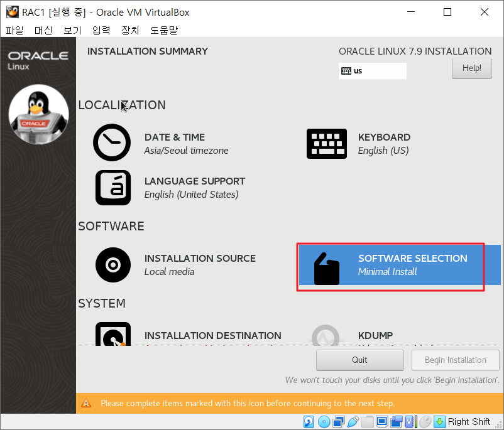Click the INSTALLATION SOURCE label

[x=200, y=258]
